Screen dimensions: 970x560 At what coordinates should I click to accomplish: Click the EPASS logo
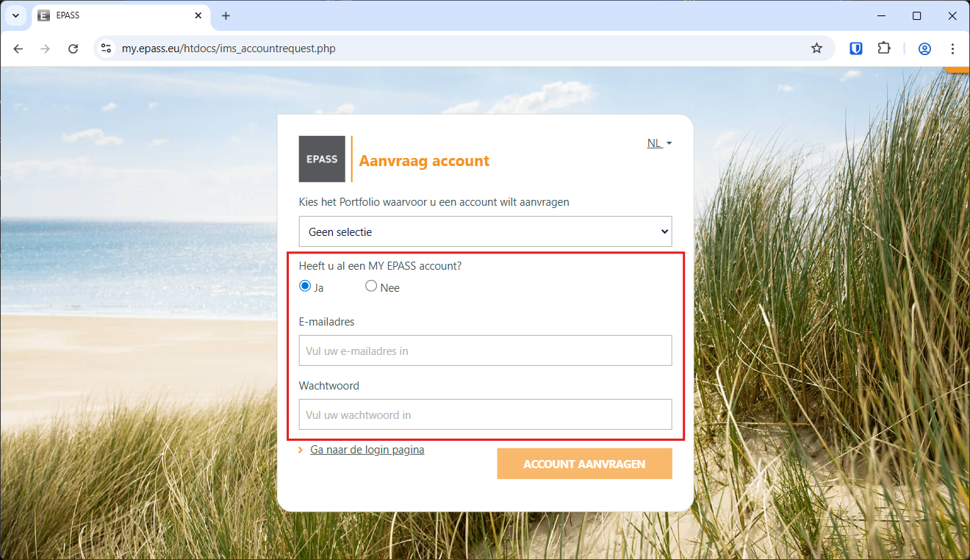coord(322,159)
